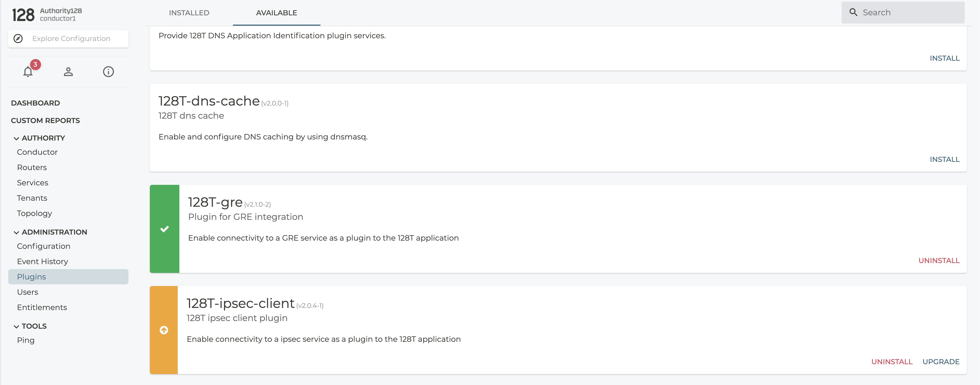Image resolution: width=980 pixels, height=385 pixels.
Task: Click the orange upgrade arrow on ipsec-client
Action: click(x=164, y=330)
